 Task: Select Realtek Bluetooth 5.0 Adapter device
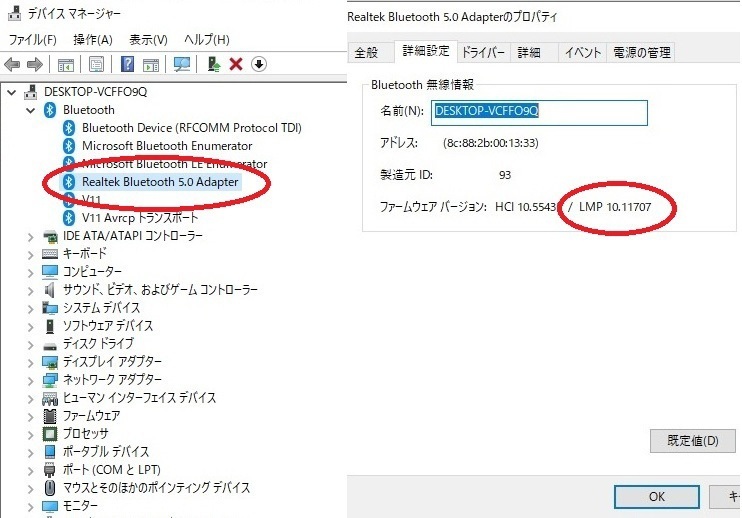click(160, 182)
